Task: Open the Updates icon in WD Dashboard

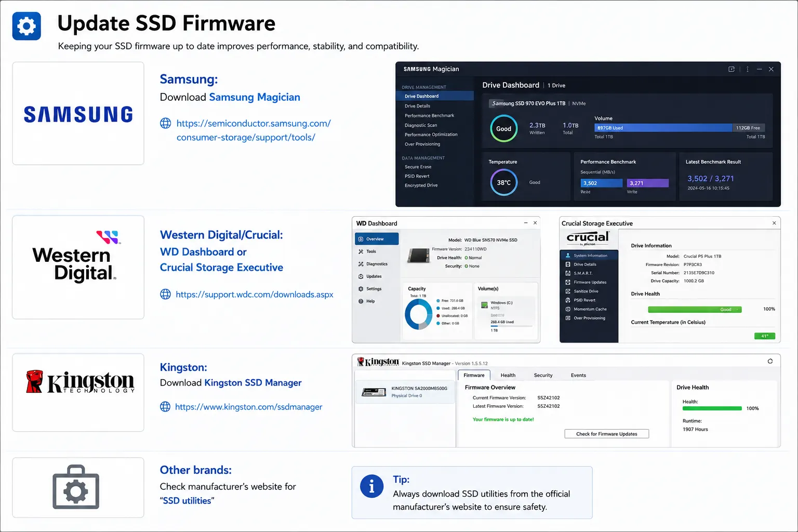Action: [361, 276]
